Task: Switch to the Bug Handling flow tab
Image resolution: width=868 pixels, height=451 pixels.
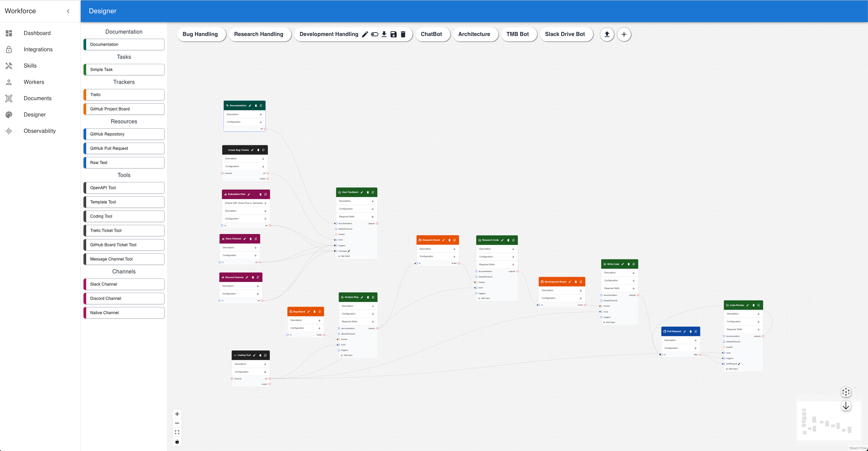Action: point(200,34)
